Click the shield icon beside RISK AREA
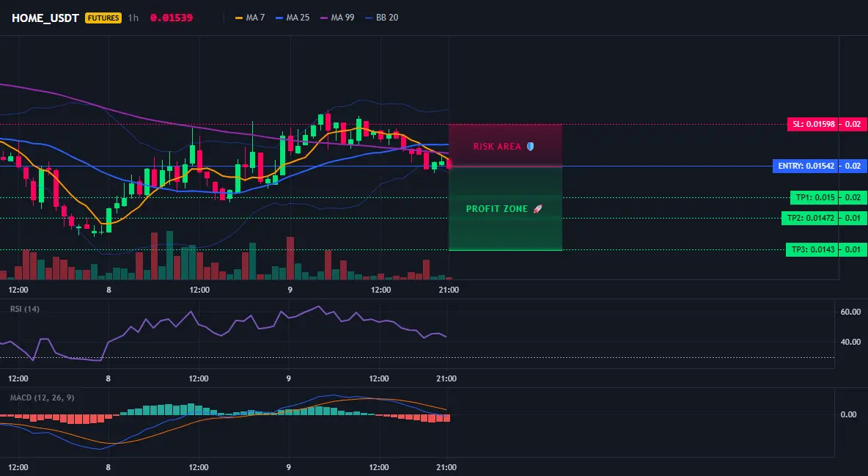This screenshot has height=476, width=868. tap(530, 146)
